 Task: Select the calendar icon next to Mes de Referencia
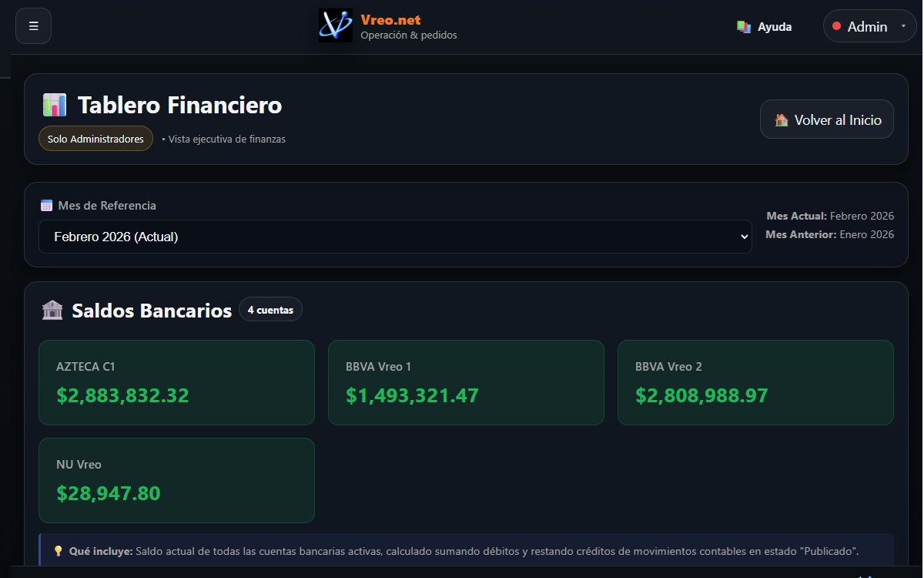[46, 205]
